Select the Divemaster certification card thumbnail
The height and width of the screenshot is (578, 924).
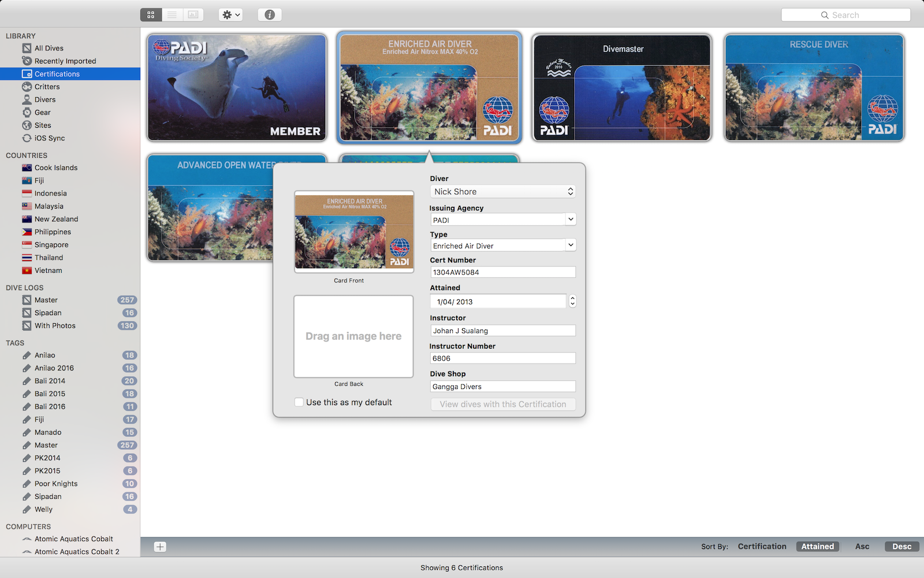(x=621, y=88)
